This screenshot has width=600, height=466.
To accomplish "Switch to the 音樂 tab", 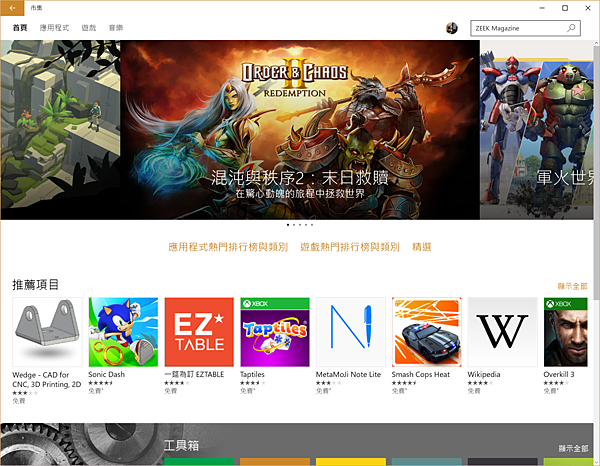I will (116, 28).
